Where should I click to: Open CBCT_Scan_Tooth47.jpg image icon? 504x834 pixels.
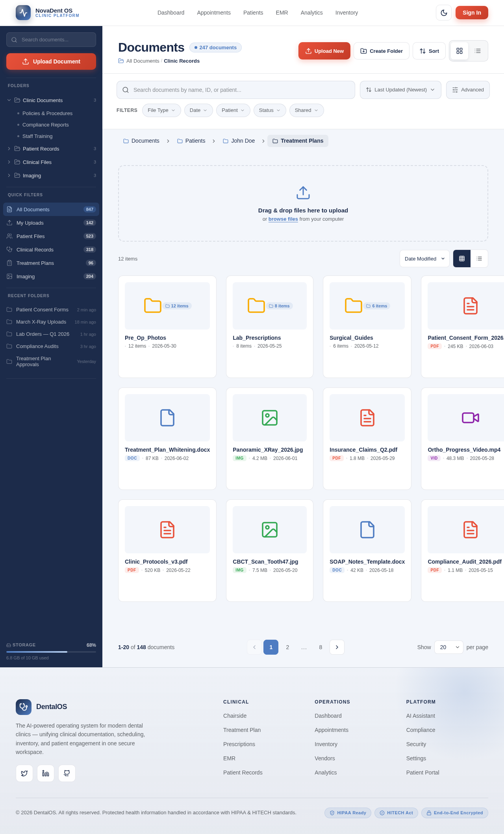pyautogui.click(x=270, y=530)
